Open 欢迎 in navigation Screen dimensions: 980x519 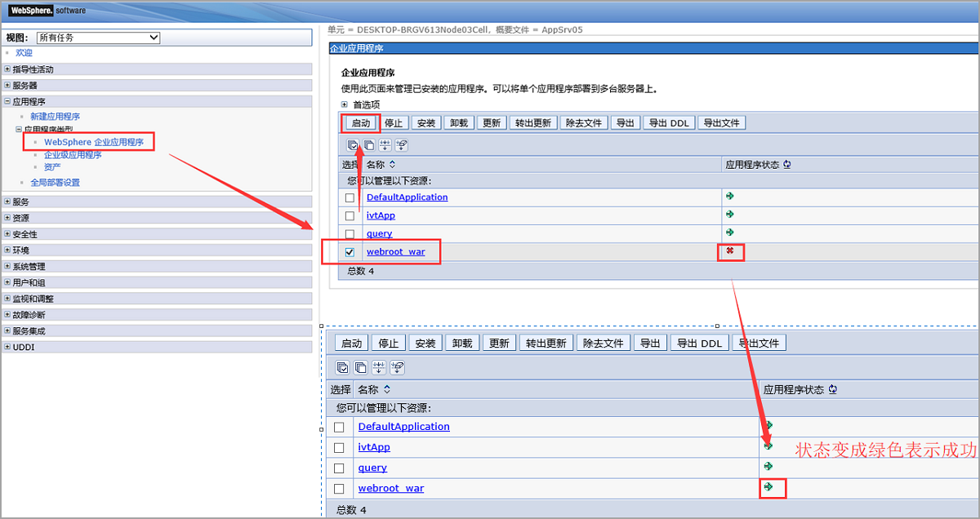24,52
